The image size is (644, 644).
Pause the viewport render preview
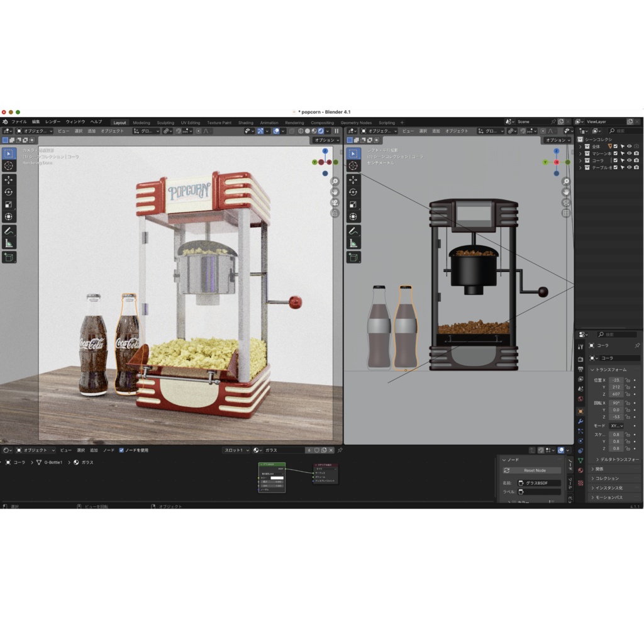point(336,131)
